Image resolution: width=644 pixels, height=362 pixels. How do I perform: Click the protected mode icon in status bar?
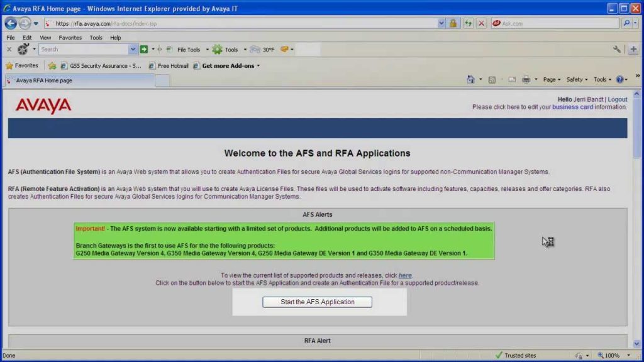[x=579, y=356]
